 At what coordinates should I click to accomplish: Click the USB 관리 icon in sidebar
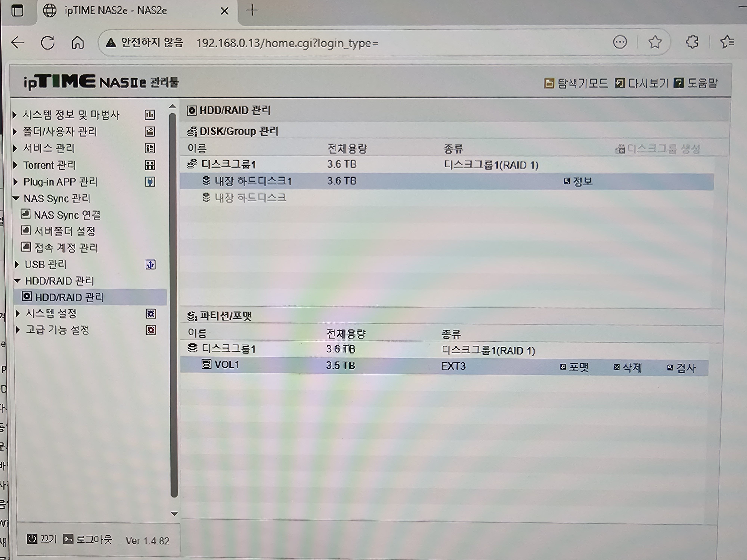[x=151, y=265]
